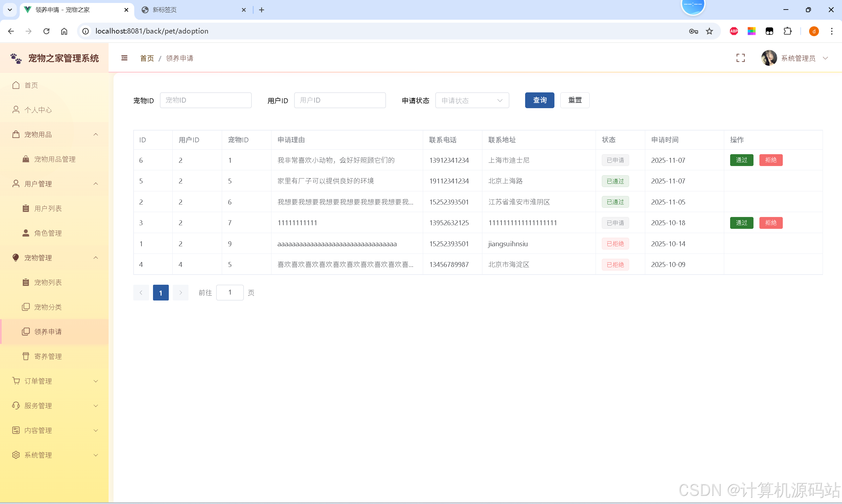Reject application 6 with 拒绝 button
The height and width of the screenshot is (504, 842).
tap(771, 160)
